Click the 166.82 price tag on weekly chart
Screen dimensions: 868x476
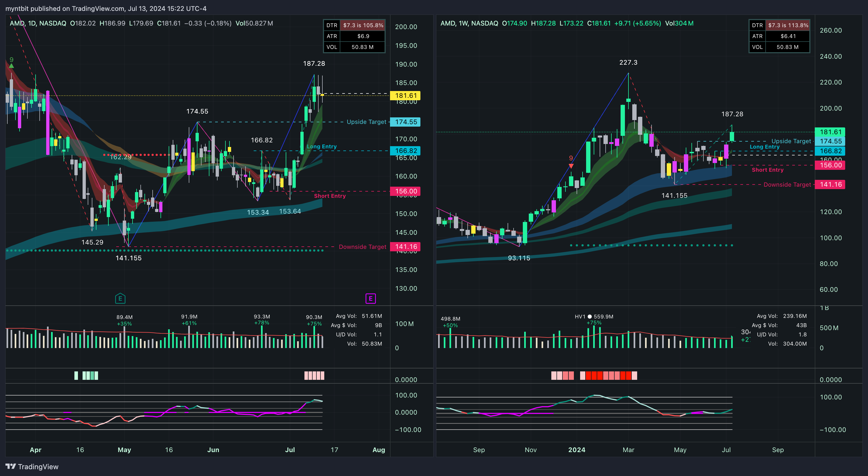tap(830, 151)
